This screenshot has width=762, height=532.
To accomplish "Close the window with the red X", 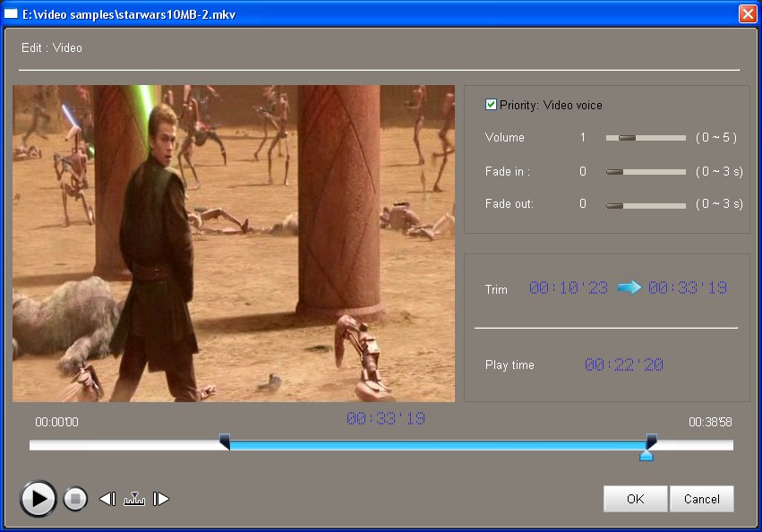I will tap(748, 13).
